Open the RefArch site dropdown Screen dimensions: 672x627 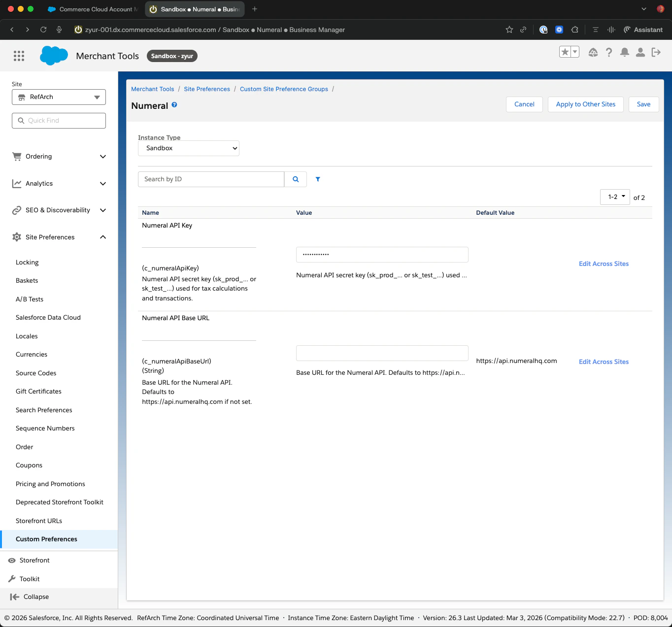tap(59, 97)
